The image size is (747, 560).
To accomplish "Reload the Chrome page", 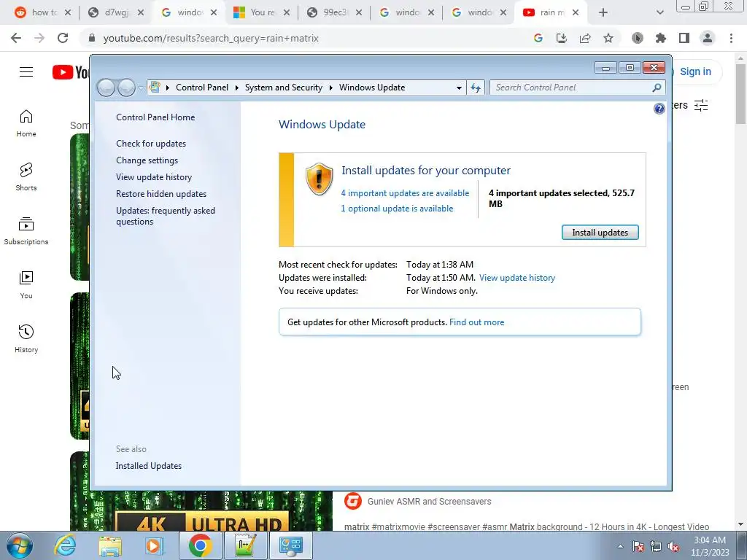I will tap(63, 38).
